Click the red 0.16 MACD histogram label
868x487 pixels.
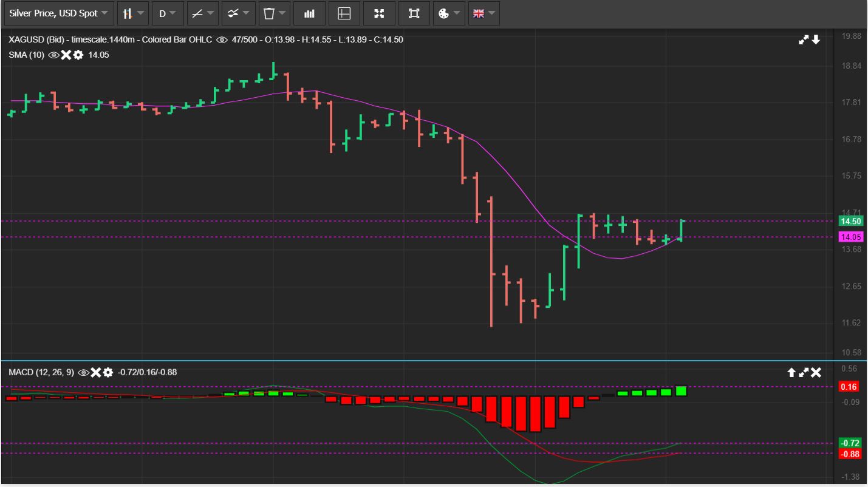point(849,387)
